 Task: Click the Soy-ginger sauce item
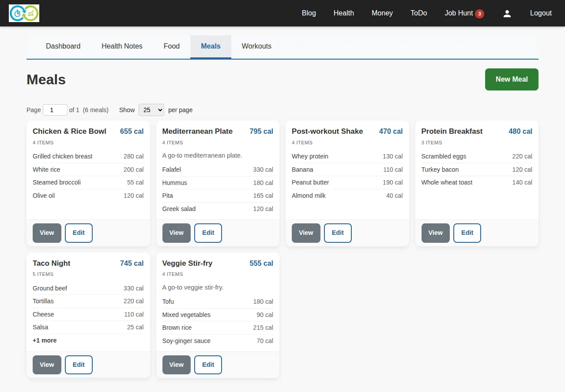[x=218, y=341]
